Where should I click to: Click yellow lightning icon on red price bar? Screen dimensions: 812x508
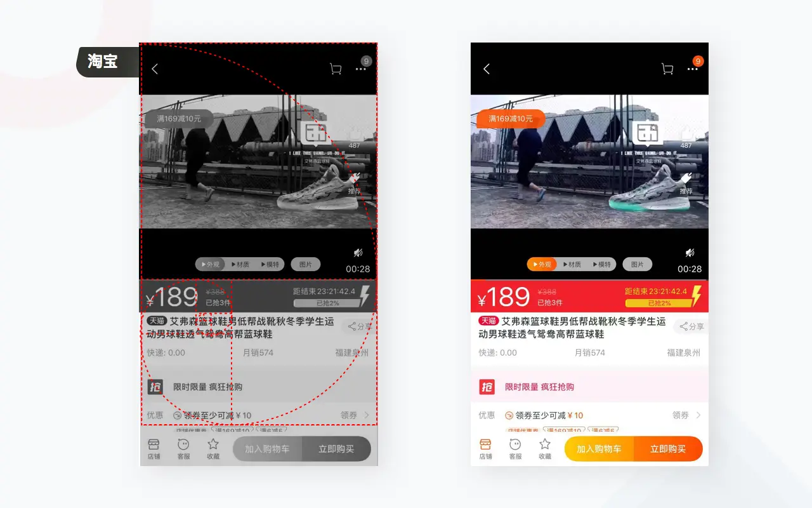[x=697, y=296]
